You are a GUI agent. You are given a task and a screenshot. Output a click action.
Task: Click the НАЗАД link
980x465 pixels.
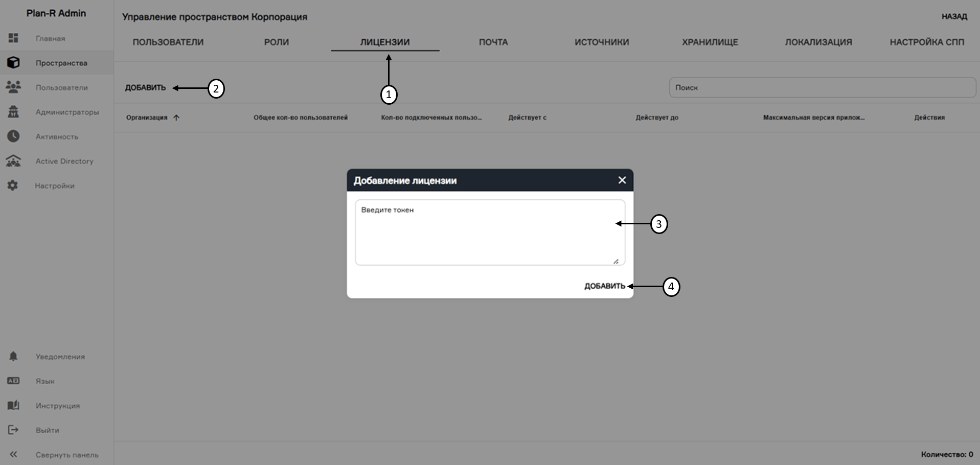pos(953,16)
